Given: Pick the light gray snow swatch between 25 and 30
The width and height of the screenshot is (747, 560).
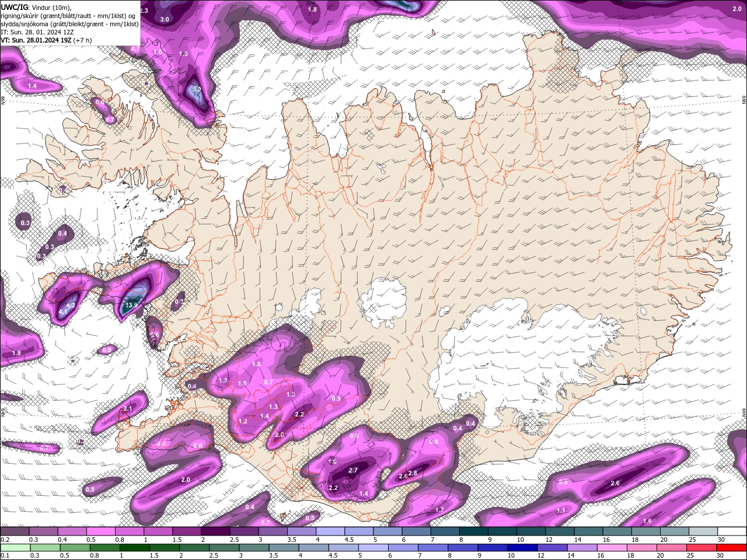Looking at the screenshot, I should pyautogui.click(x=703, y=531).
